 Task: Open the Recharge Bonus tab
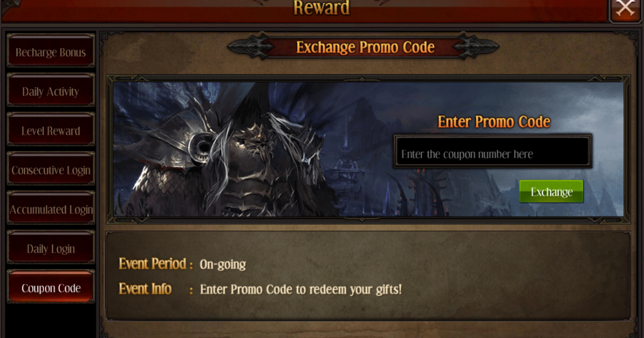pos(50,52)
